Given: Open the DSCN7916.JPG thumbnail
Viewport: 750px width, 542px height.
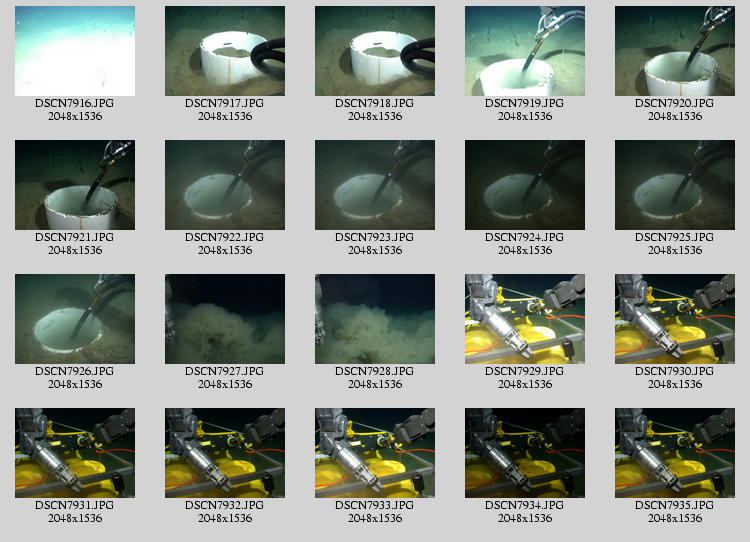Looking at the screenshot, I should [x=75, y=51].
